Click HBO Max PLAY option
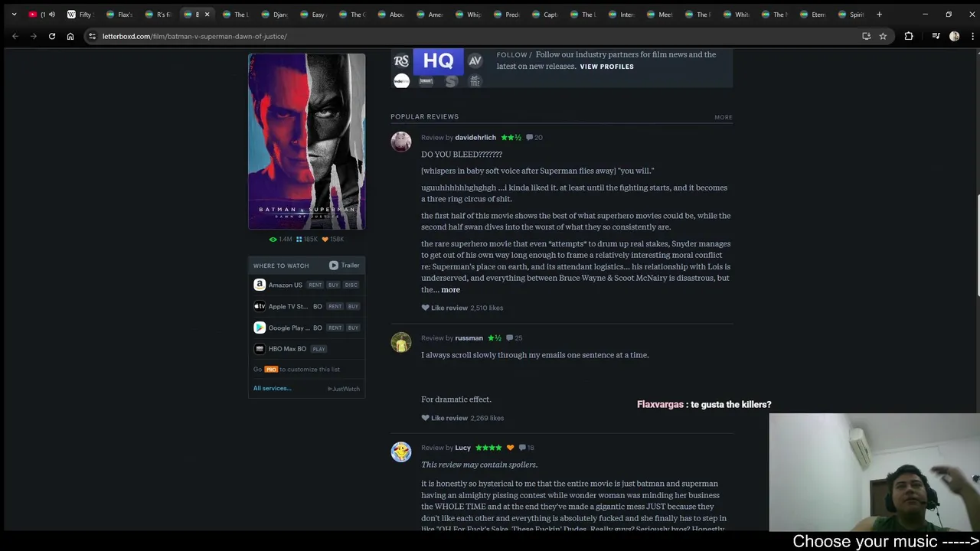 (318, 350)
